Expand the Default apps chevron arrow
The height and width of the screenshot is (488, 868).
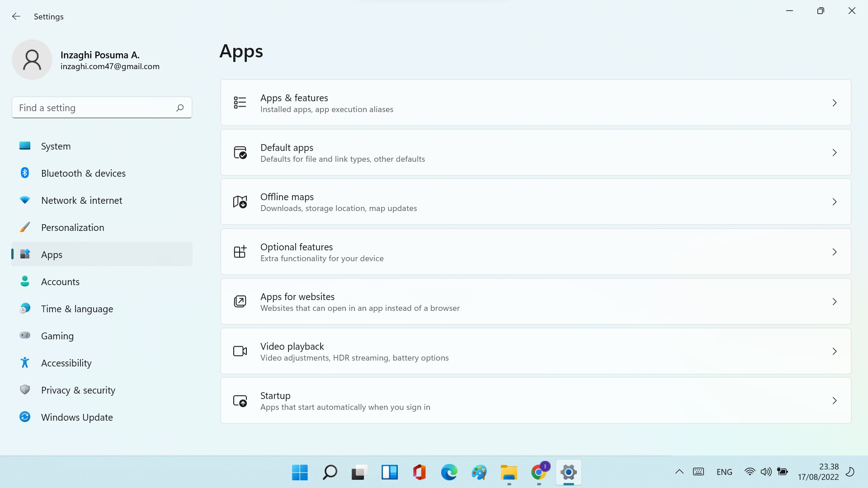click(x=835, y=153)
